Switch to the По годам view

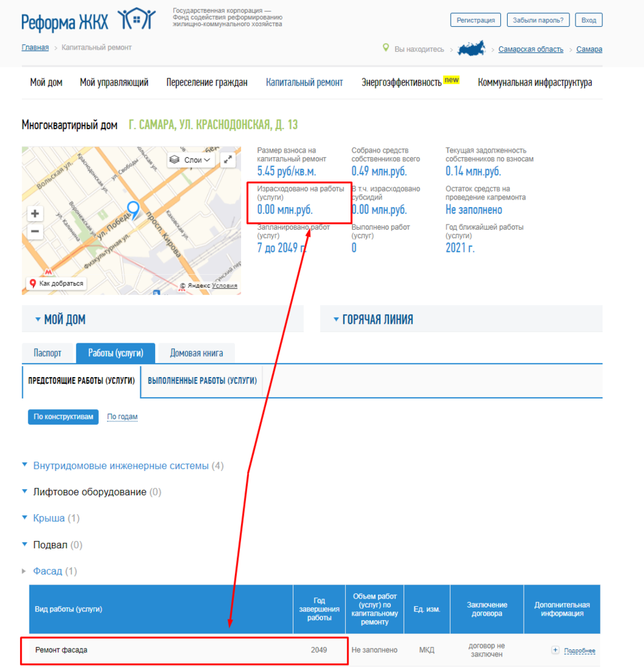click(x=122, y=417)
